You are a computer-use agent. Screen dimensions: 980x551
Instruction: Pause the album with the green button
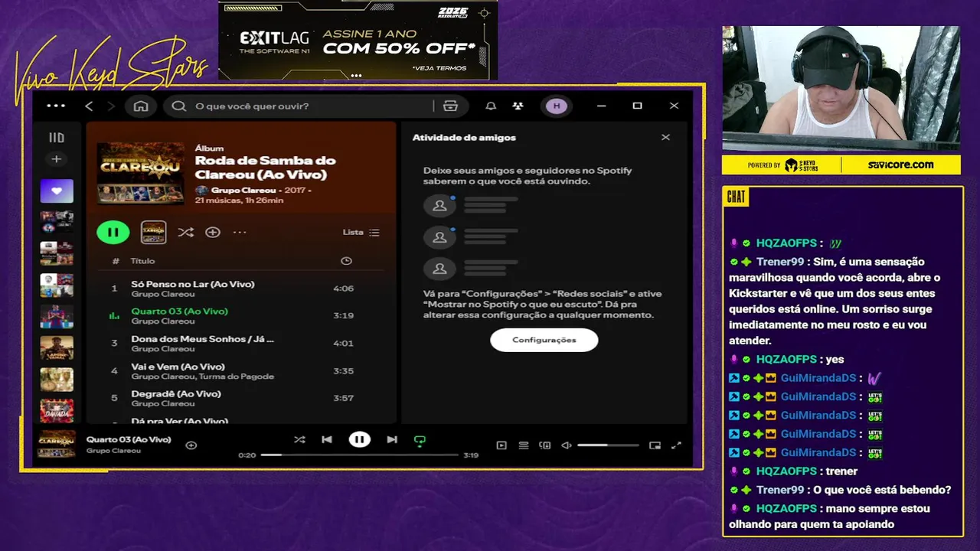(x=113, y=232)
